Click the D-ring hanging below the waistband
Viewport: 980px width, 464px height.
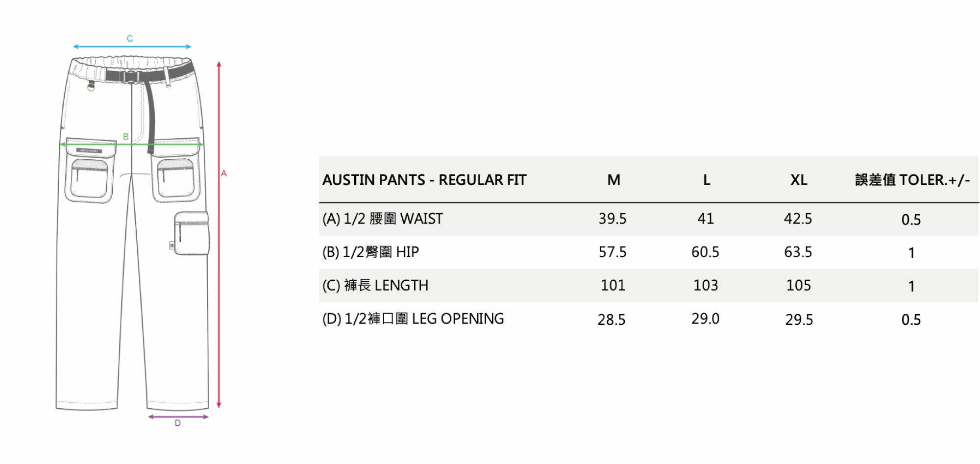point(91,87)
